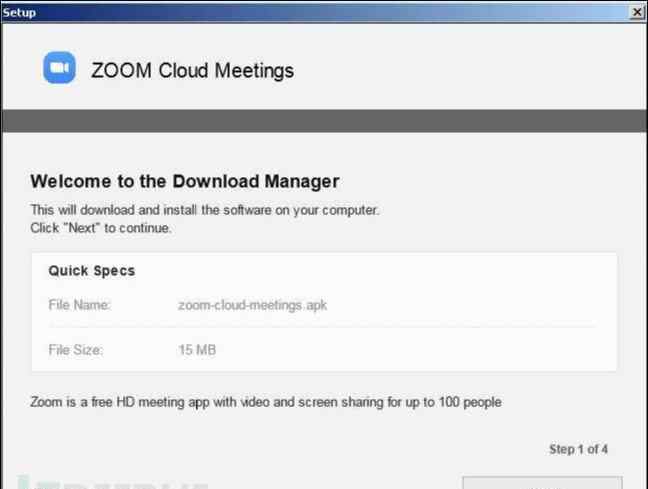Click the faded watermark logo at bottom left
648x489 pixels.
[x=112, y=483]
